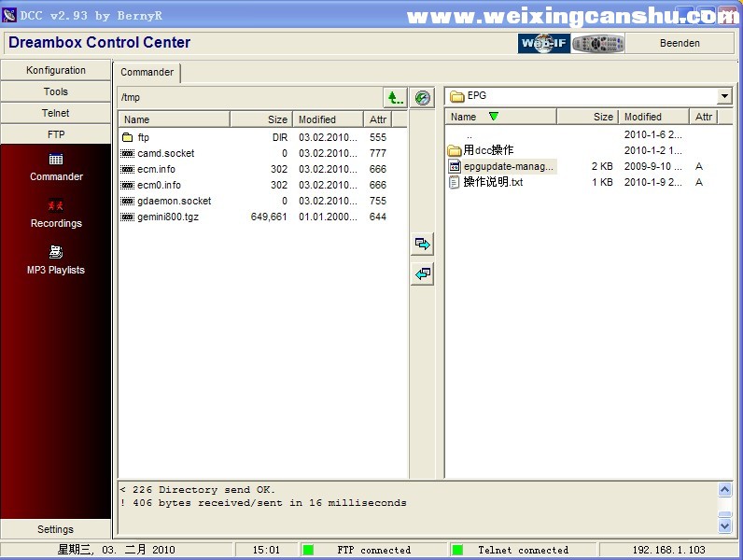The height and width of the screenshot is (560, 743).
Task: Copy the selected file to the right pane
Action: (422, 244)
